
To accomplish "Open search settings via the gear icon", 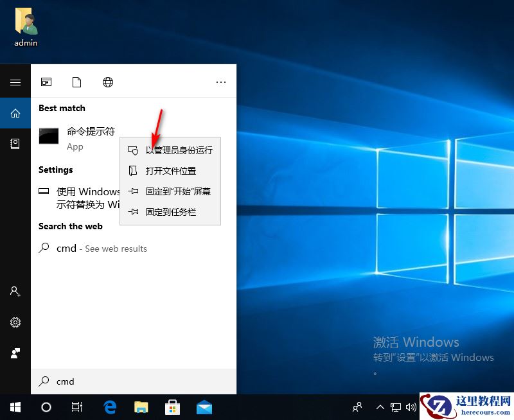I will click(x=15, y=322).
